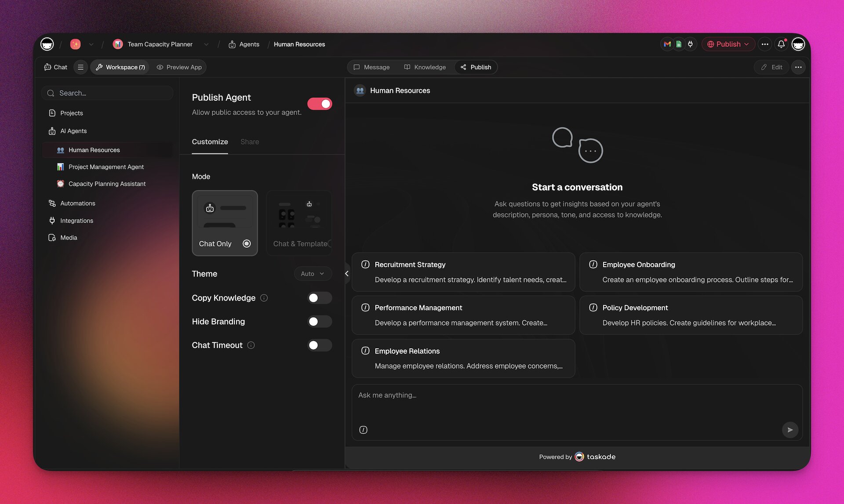Enable Copy Knowledge

click(320, 297)
